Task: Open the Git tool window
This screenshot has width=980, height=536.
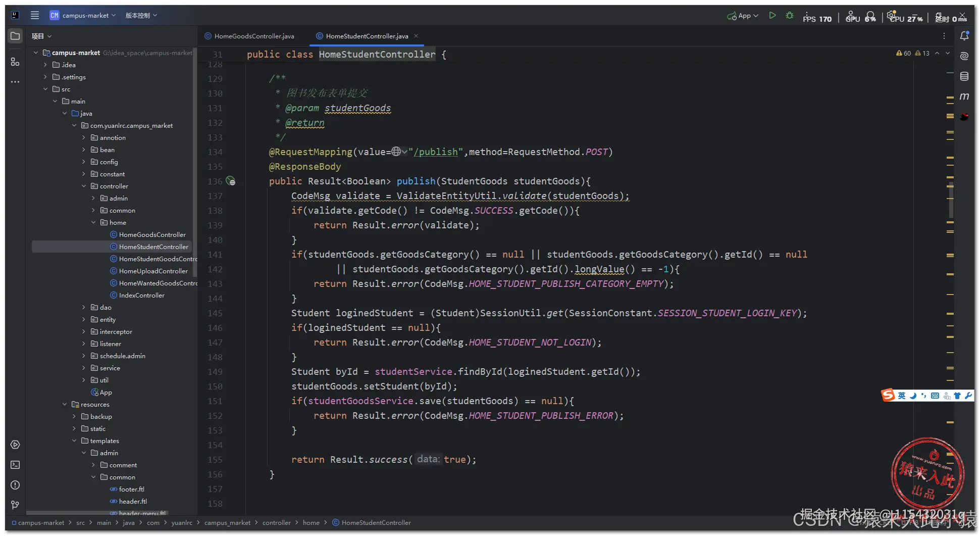Action: 15,505
